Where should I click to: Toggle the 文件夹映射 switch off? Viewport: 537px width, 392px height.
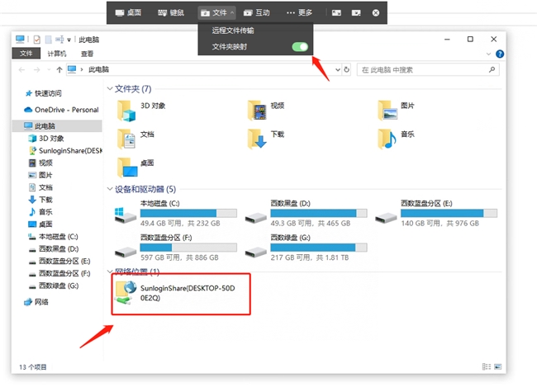300,47
